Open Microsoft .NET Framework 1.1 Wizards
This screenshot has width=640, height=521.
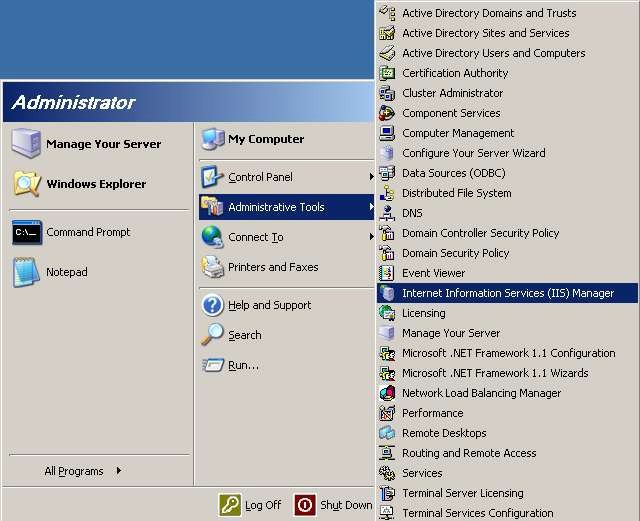point(507,373)
